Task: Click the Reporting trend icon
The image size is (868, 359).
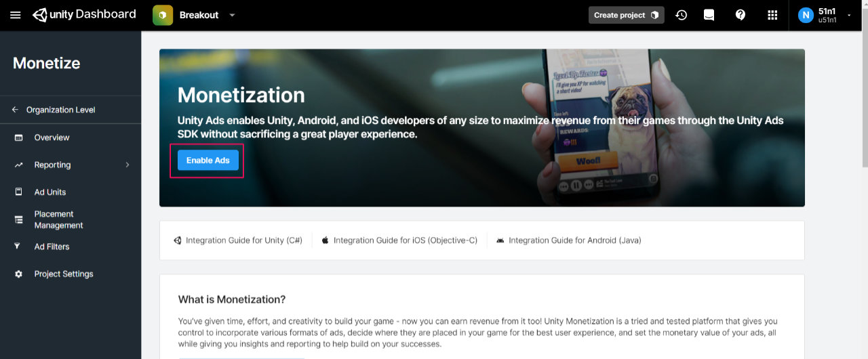Action: click(19, 165)
